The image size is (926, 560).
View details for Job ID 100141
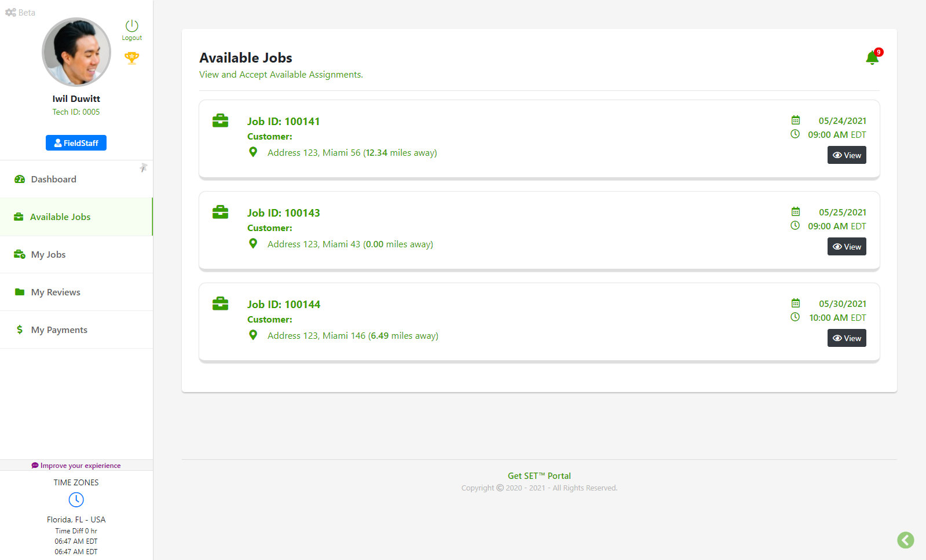coord(846,155)
